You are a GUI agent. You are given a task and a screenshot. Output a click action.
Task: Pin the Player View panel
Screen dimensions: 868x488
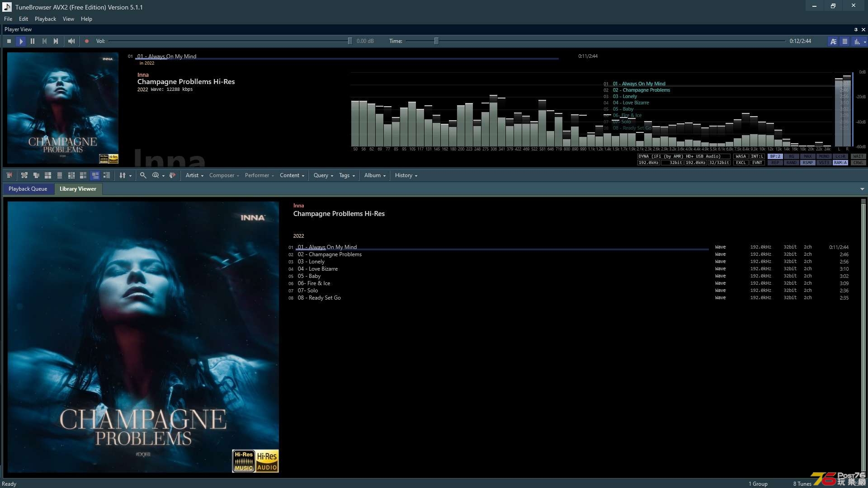(856, 29)
